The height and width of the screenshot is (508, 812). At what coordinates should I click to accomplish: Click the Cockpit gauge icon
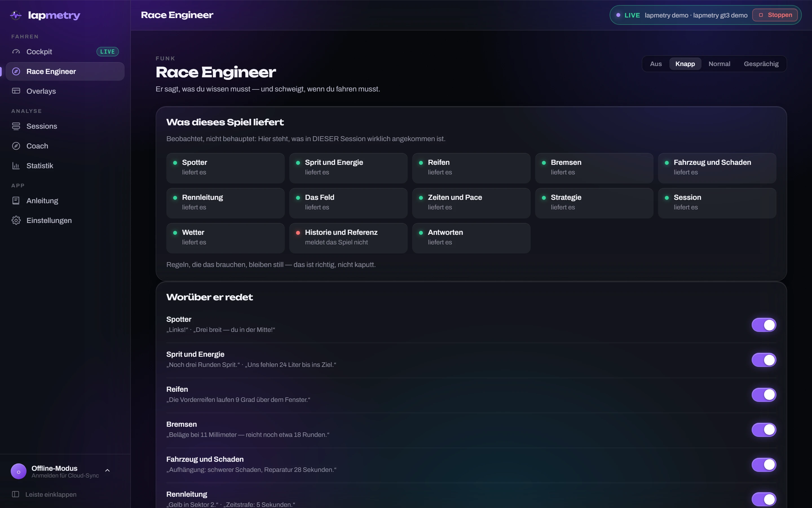[16, 52]
